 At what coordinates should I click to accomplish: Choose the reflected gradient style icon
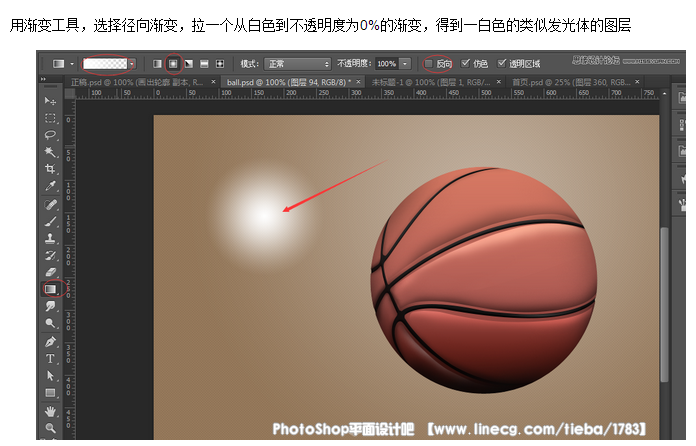click(204, 64)
